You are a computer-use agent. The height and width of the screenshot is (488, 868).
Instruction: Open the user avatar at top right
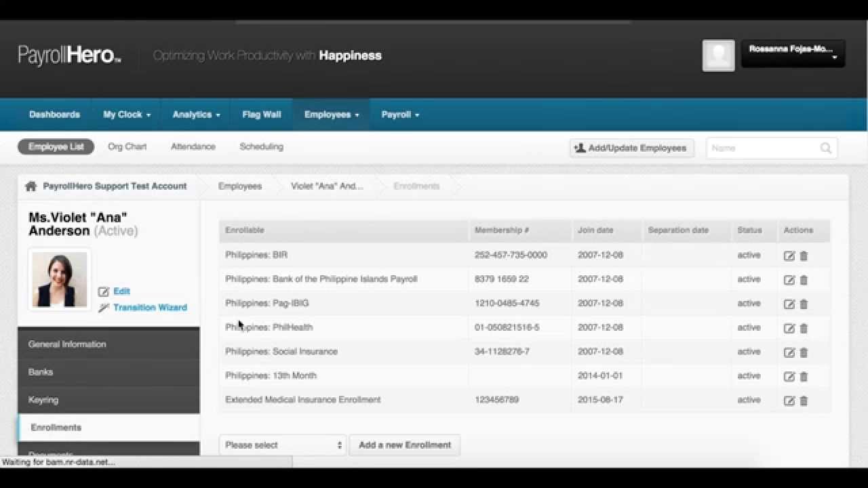[x=718, y=55]
